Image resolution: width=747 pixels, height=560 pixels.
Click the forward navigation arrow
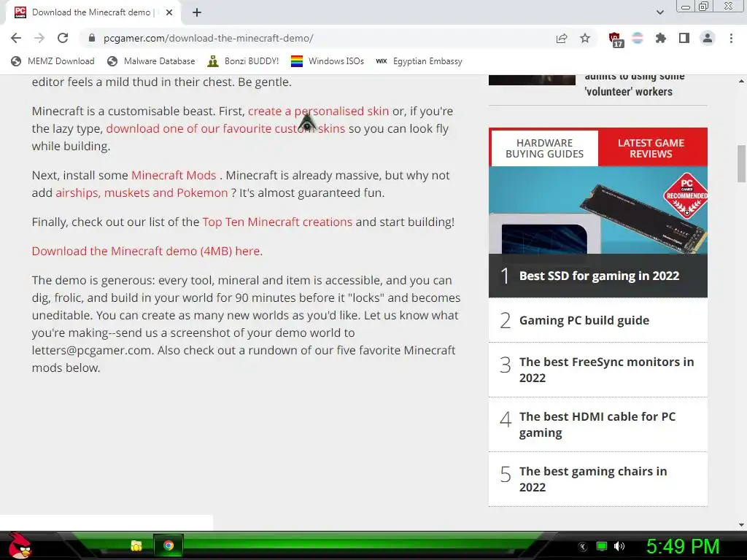(x=39, y=38)
